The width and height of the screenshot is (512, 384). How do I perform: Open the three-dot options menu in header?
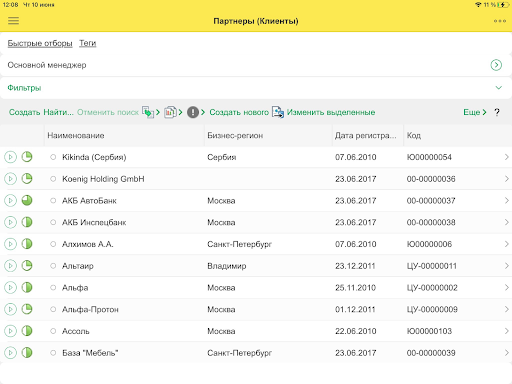500,21
